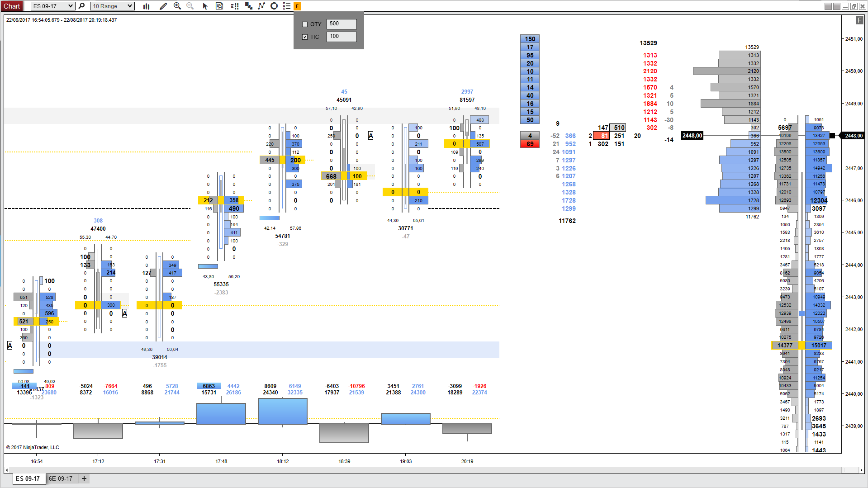Click the horizontal scrollbar right arrow
Viewport: 868px width, 488px height.
tap(861, 470)
